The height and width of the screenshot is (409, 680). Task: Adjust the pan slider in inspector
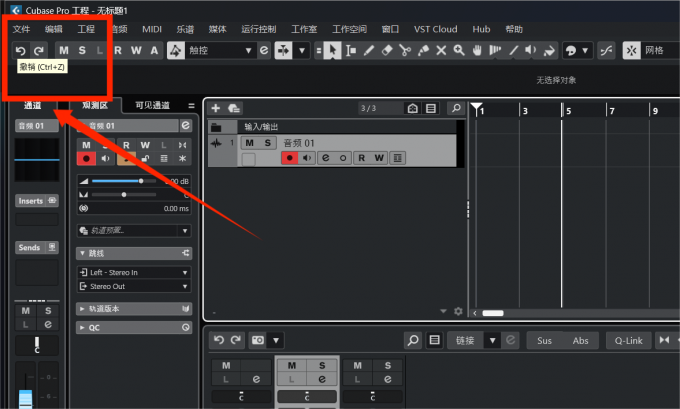[124, 195]
